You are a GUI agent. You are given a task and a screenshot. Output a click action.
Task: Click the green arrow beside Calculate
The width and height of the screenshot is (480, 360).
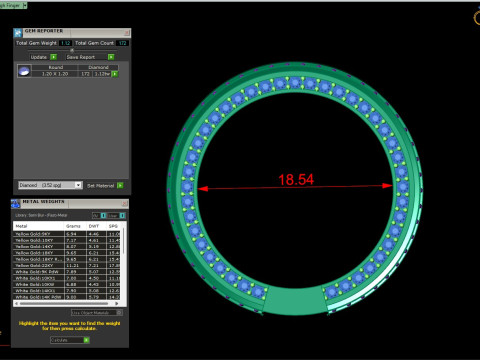click(86, 340)
